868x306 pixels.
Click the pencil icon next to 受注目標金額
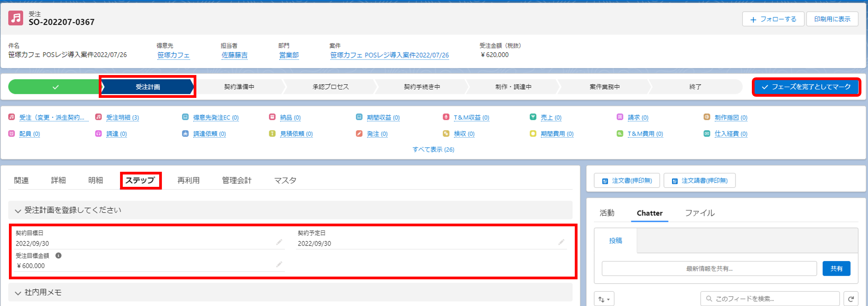coord(279,265)
